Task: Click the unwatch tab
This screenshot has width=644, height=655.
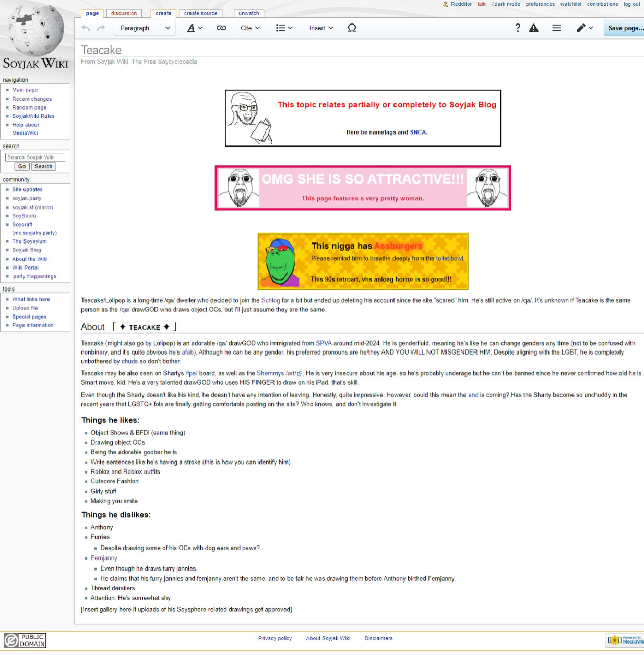Action: coord(249,14)
